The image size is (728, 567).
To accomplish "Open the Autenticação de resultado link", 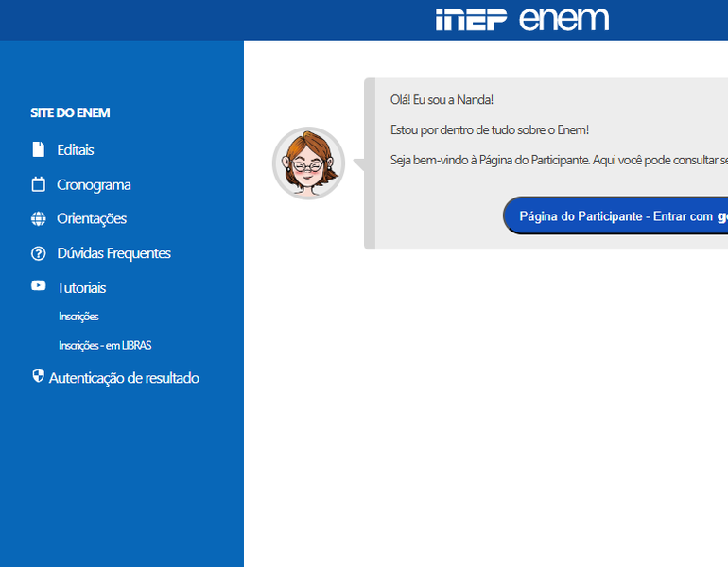I will pos(124,378).
